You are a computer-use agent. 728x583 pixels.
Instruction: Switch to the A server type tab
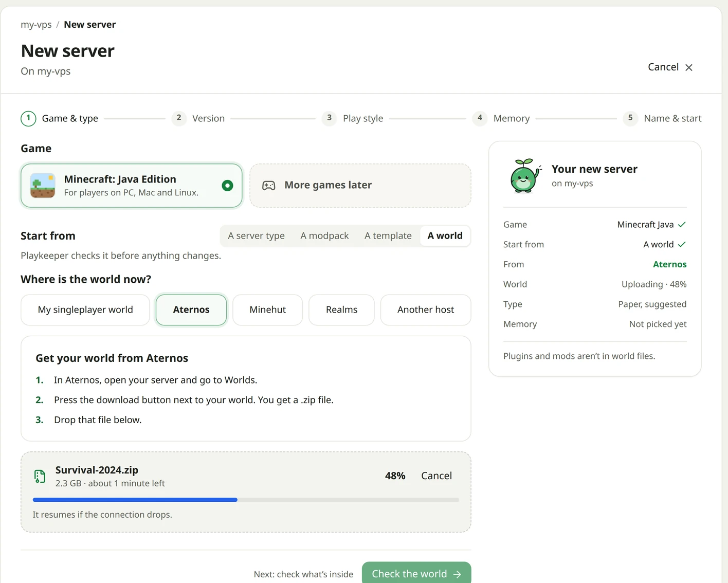[x=256, y=236]
